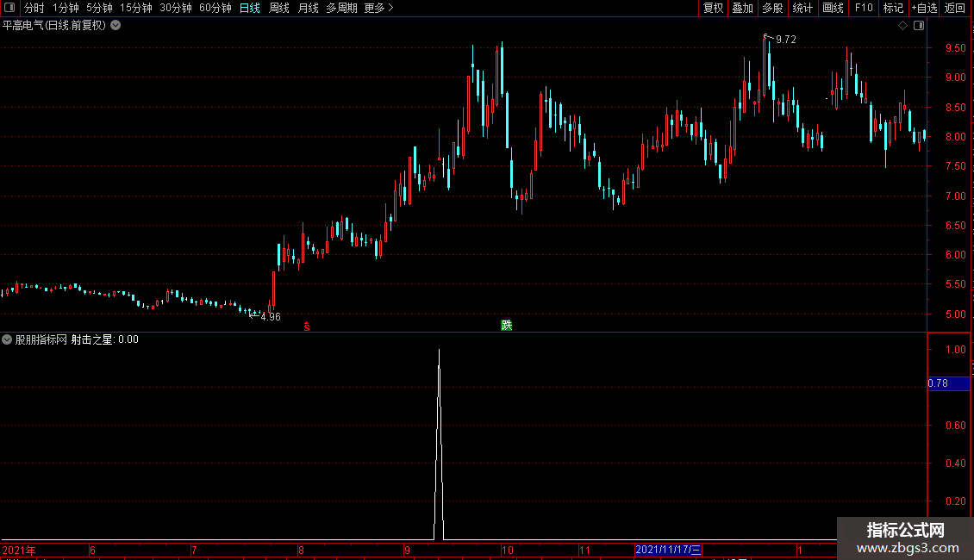Select the 15分钟 period tab
Viewport: 974px width, 560px height.
click(x=135, y=8)
